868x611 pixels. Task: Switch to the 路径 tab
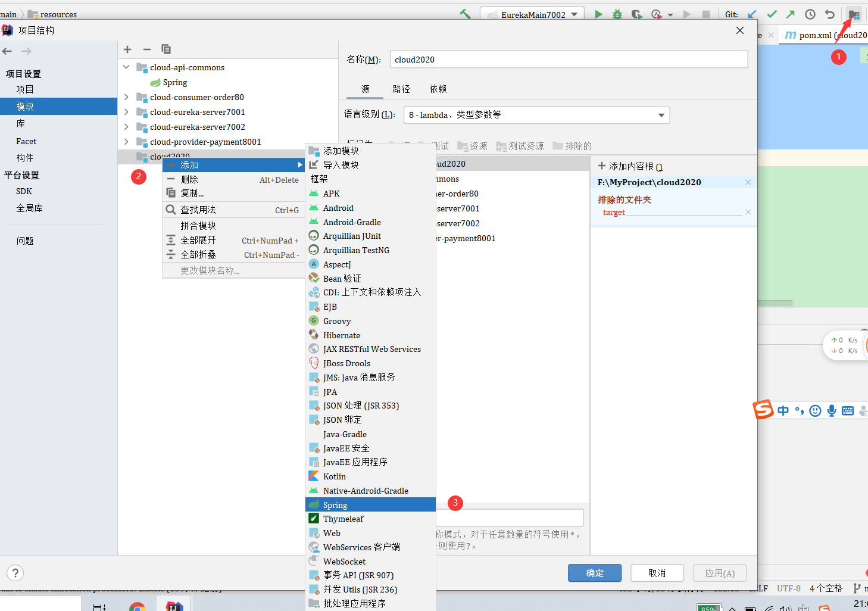pyautogui.click(x=401, y=89)
